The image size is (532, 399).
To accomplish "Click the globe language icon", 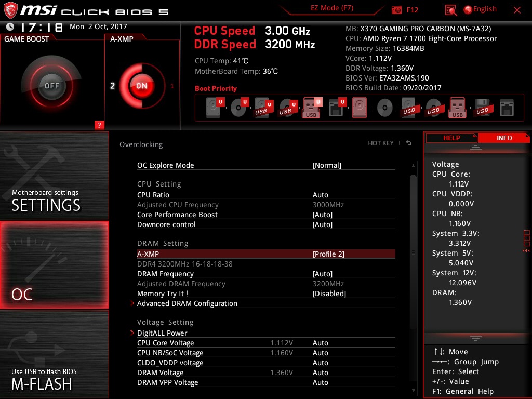I will [468, 10].
